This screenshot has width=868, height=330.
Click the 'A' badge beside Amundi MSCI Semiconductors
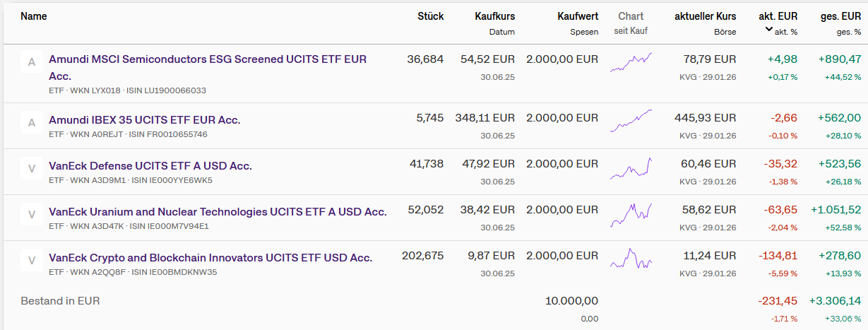coord(31,63)
